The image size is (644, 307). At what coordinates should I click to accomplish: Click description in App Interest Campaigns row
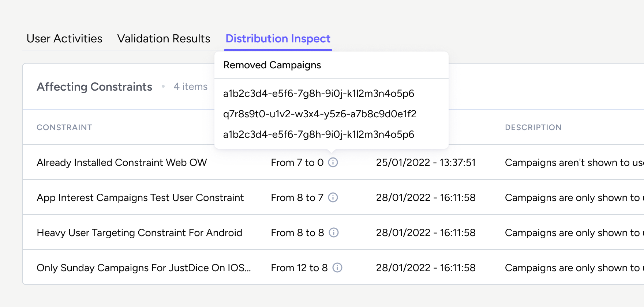574,197
